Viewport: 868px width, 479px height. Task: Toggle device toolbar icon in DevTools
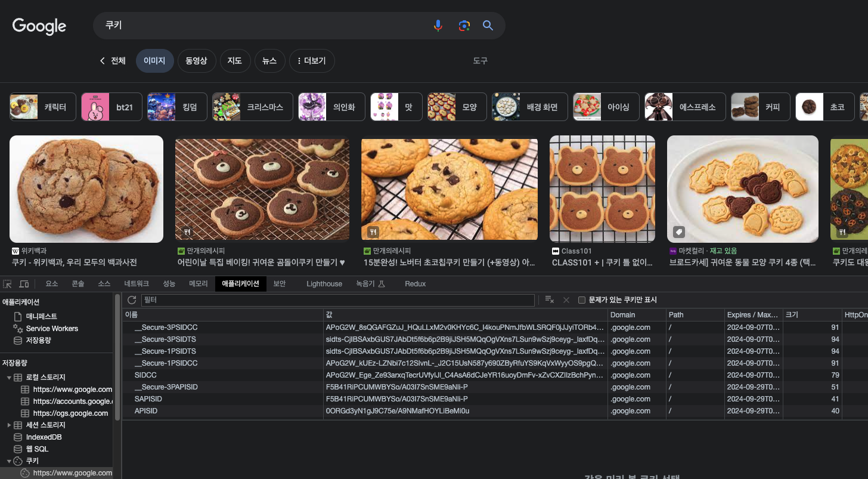pyautogui.click(x=24, y=284)
